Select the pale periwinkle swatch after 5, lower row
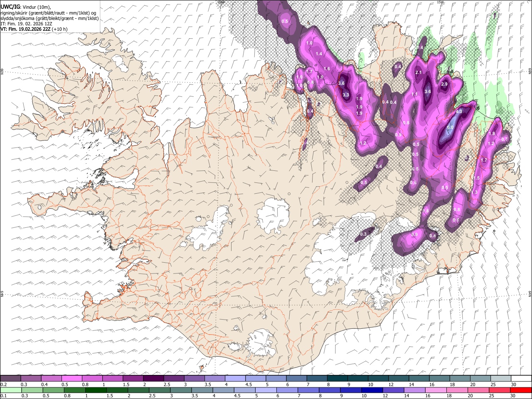This screenshot has width=532, height=399. tap(266, 390)
